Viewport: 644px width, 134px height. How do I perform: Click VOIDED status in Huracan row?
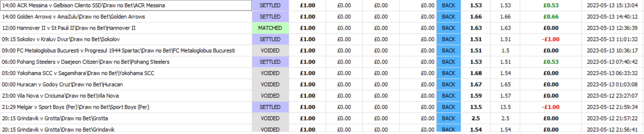(x=270, y=84)
